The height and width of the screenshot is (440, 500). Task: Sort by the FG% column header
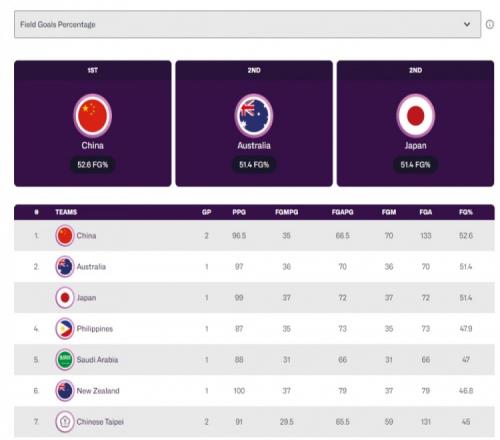click(x=466, y=212)
